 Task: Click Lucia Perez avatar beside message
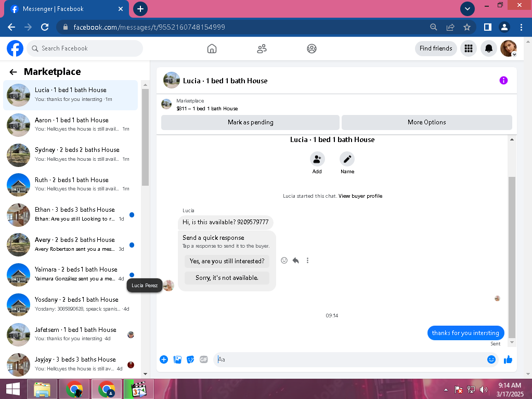(x=168, y=286)
